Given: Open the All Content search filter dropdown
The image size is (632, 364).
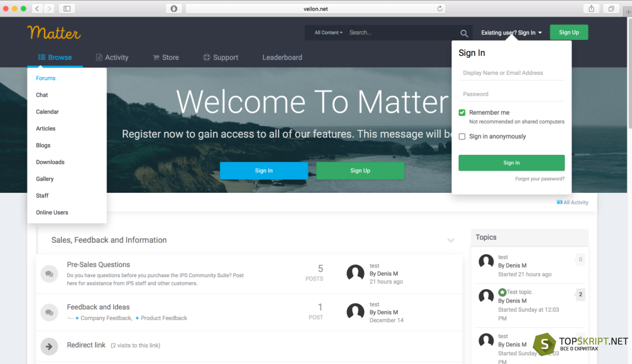Looking at the screenshot, I should (329, 33).
